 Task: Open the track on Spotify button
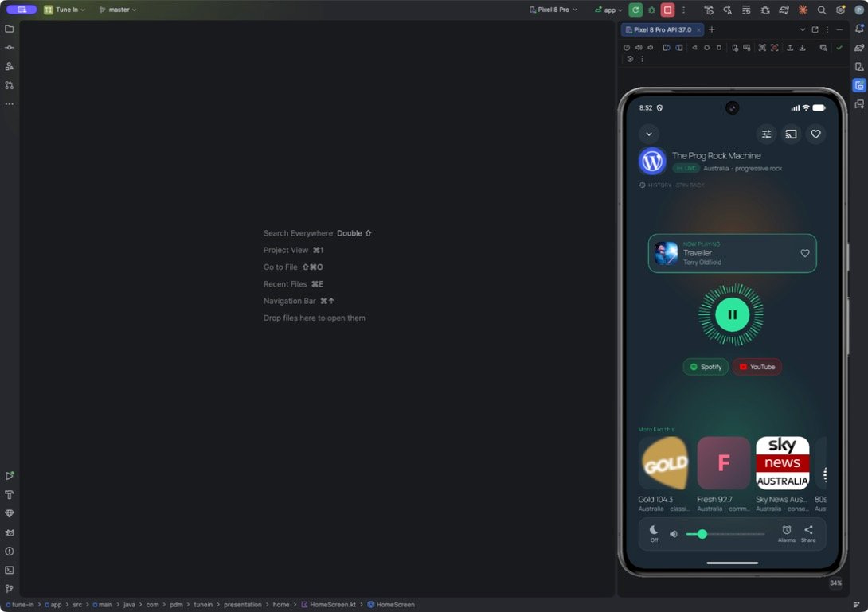[x=706, y=367]
